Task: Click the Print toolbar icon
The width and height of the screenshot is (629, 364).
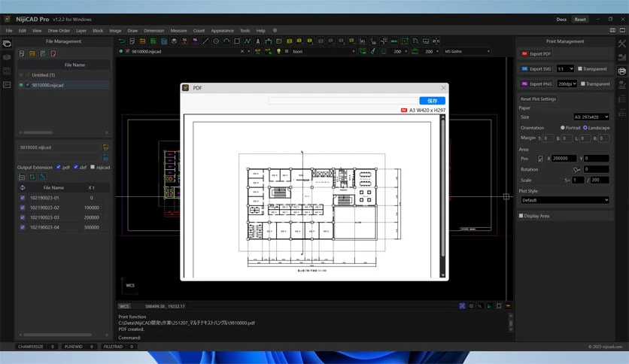Action: (x=174, y=41)
